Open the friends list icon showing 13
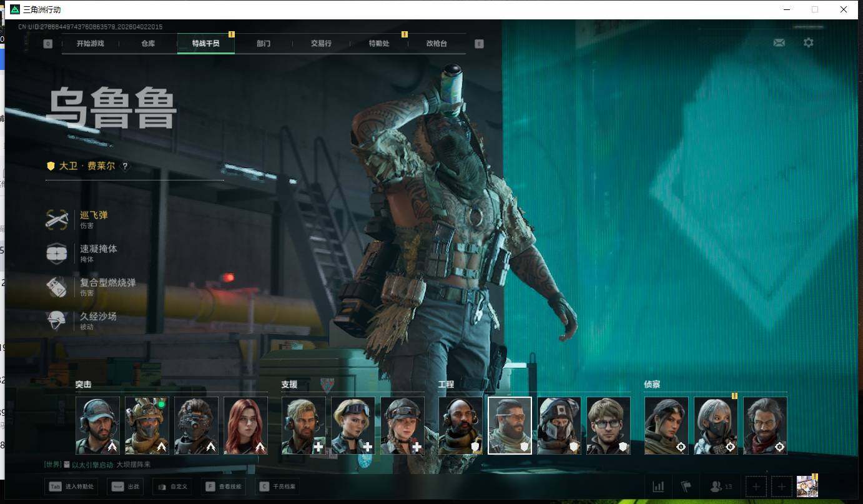This screenshot has width=863, height=504. (x=721, y=487)
